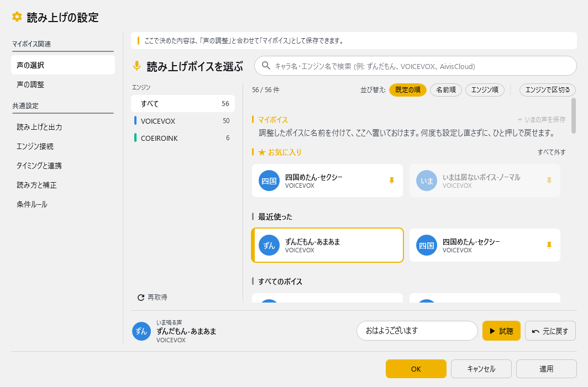Click the pin on いまは居ないボイス-ノーマル
Viewport: 588px width, 387px height.
tap(549, 181)
